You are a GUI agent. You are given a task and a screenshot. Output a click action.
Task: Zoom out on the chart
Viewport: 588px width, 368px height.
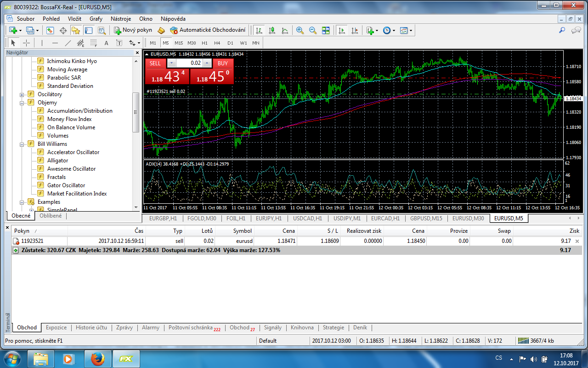tap(313, 30)
